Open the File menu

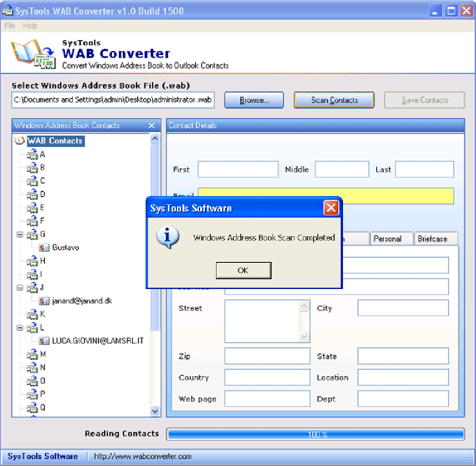coord(10,26)
